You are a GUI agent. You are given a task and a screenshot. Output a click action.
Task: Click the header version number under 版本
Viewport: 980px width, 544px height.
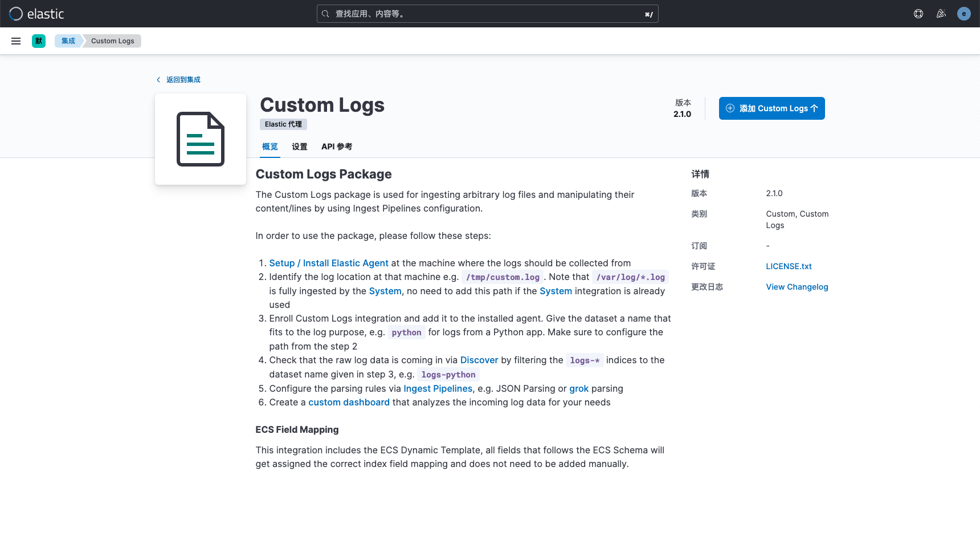point(683,114)
